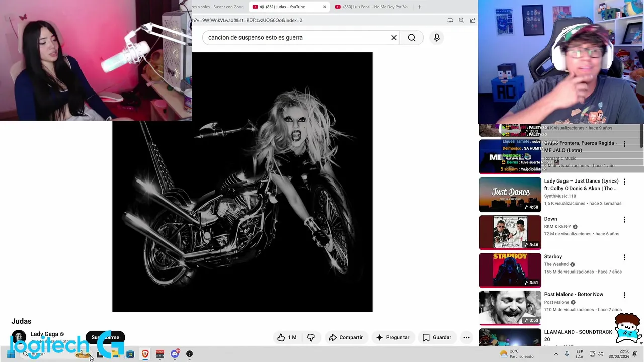Switch to the Buscar con Google tab
Viewport: 644px width, 362px height.
click(219, 7)
